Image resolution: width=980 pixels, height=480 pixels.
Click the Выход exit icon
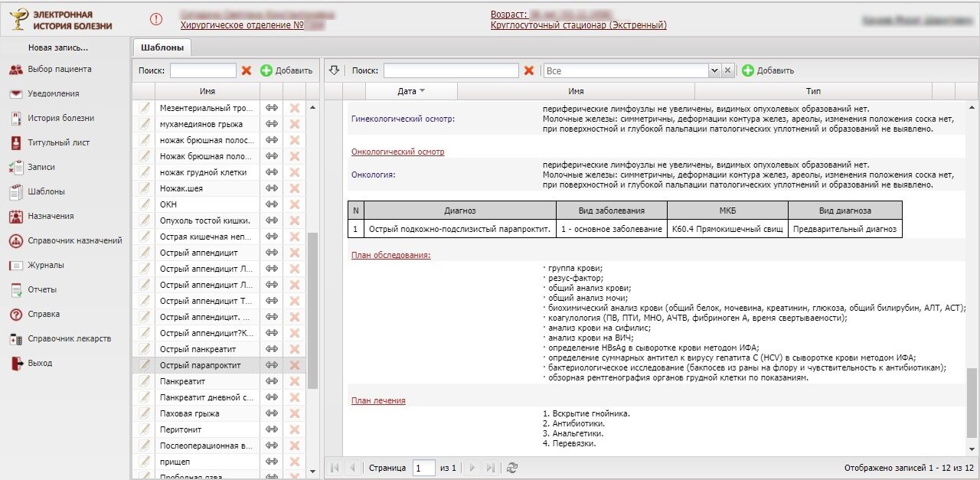point(15,363)
